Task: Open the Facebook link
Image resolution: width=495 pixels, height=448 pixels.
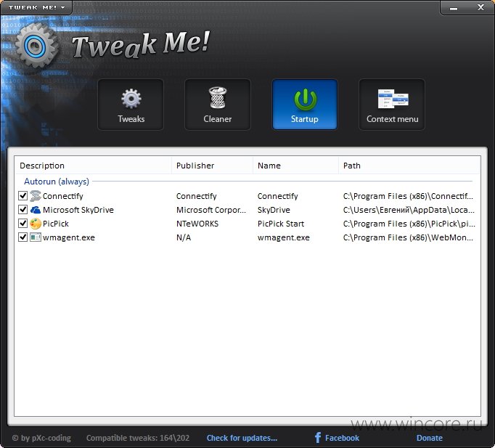Action: click(342, 438)
